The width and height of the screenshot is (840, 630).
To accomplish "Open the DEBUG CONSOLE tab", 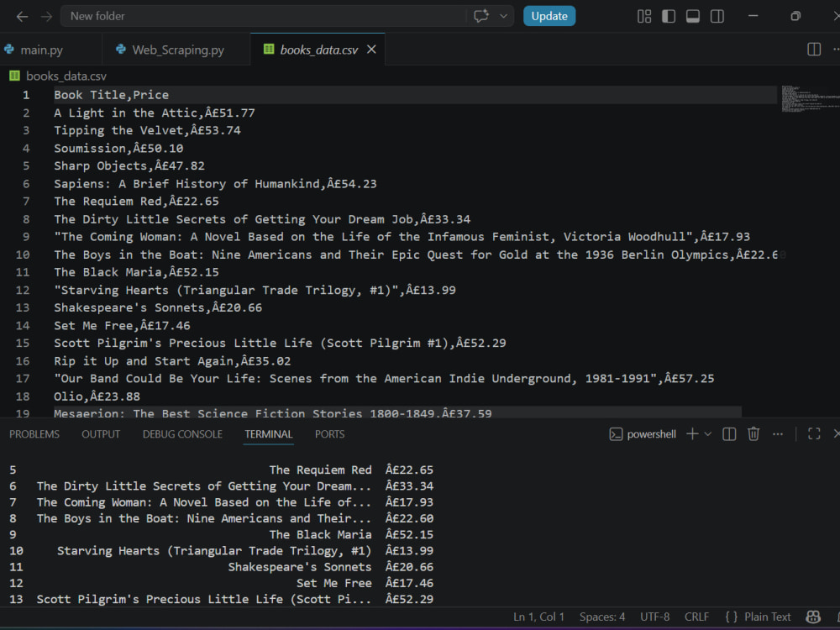I will point(182,434).
